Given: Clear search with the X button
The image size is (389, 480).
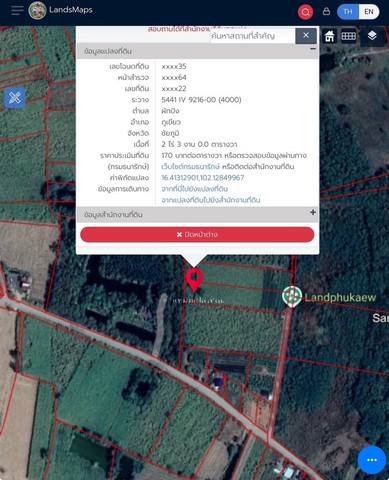Looking at the screenshot, I should pos(306,35).
